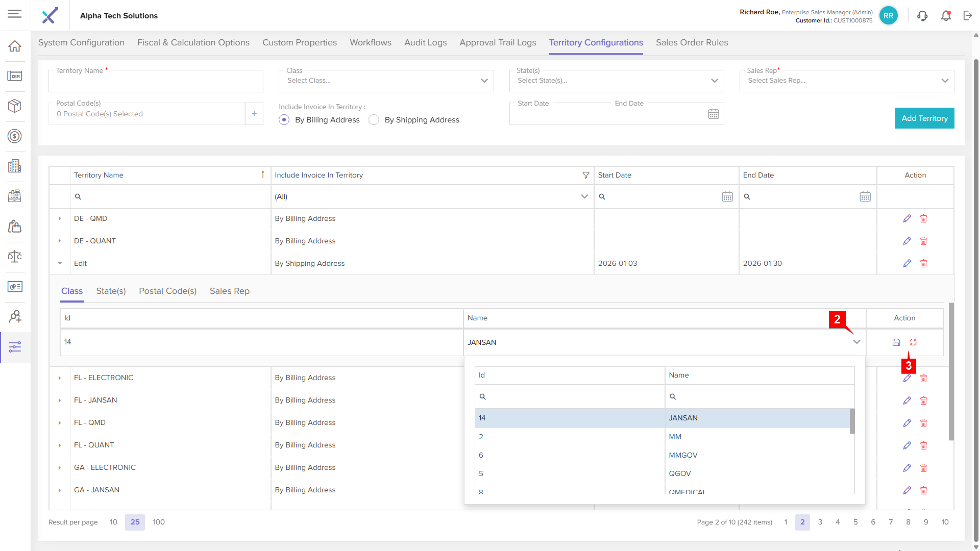
Task: Open the Select Sales Rep dropdown
Action: (x=846, y=81)
